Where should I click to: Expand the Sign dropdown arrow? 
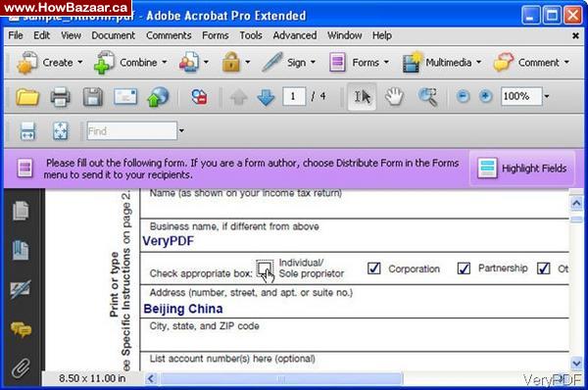point(313,63)
